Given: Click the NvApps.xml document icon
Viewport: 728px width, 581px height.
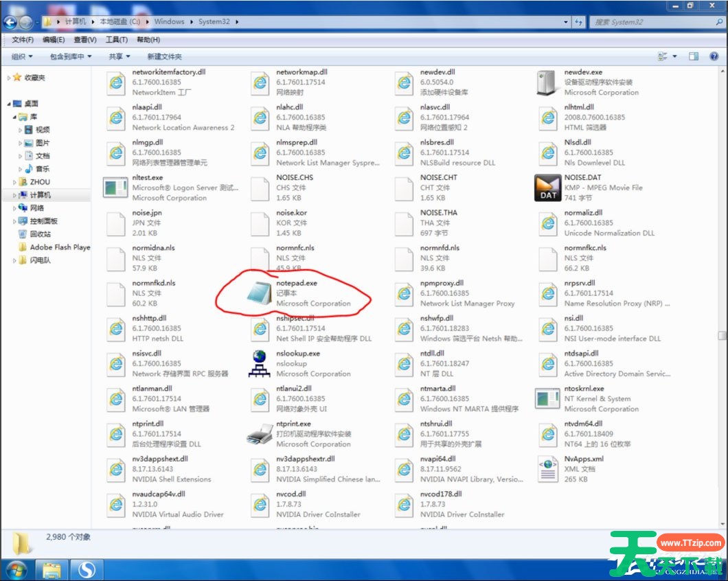Looking at the screenshot, I should pos(548,469).
